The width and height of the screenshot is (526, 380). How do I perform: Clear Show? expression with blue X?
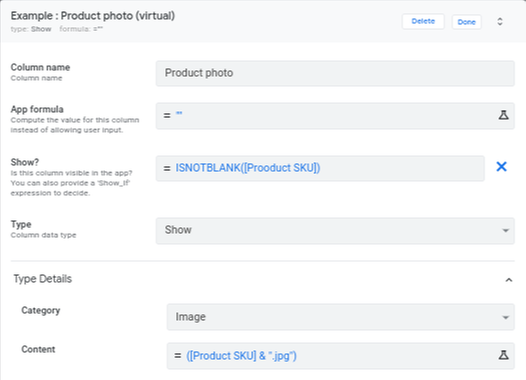tap(501, 167)
